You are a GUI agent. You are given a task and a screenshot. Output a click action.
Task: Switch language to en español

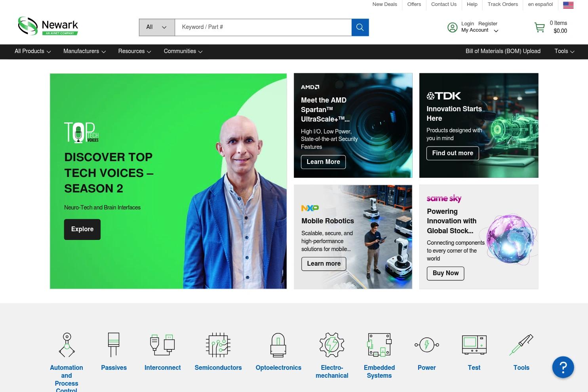[x=540, y=4]
